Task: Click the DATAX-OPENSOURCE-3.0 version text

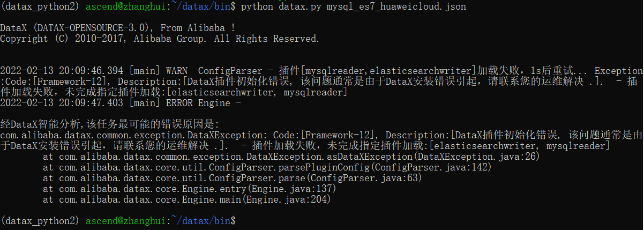Action: [91, 27]
